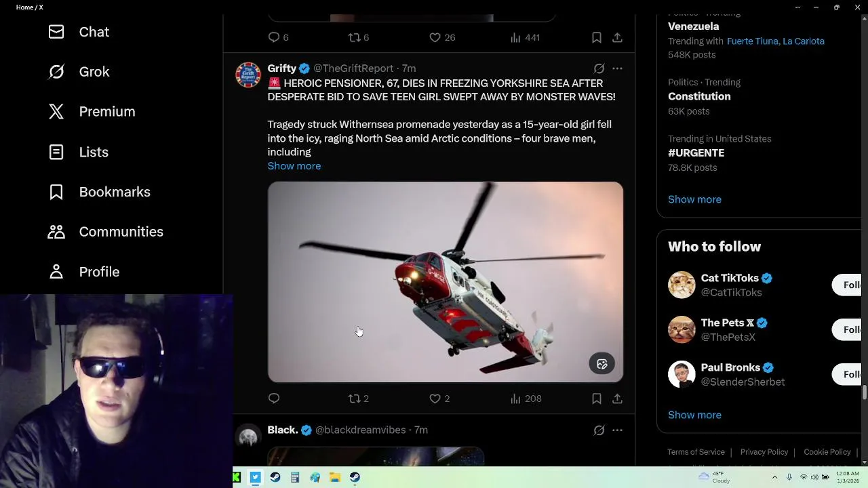Click the edit image icon on the helicopter photo
This screenshot has width=868, height=488.
[601, 364]
